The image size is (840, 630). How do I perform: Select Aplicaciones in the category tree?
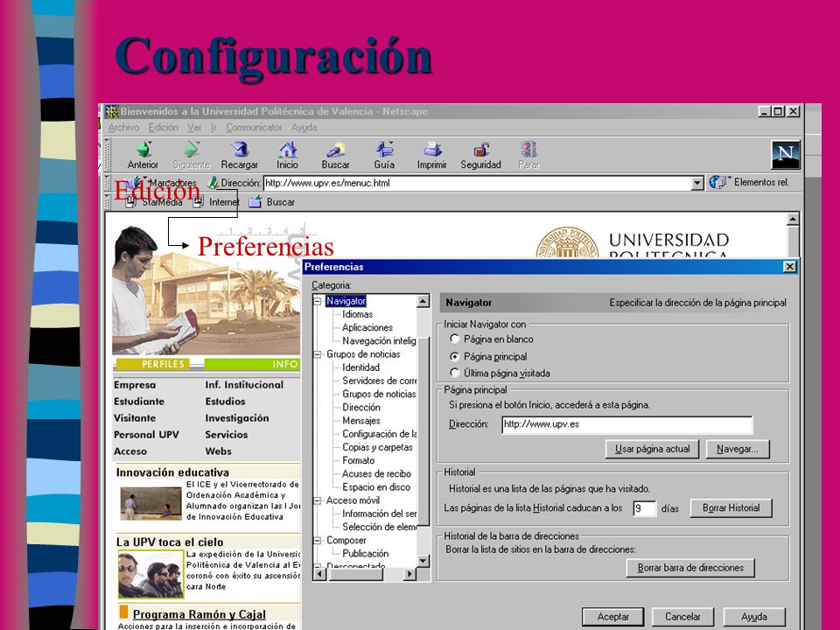coord(367,327)
